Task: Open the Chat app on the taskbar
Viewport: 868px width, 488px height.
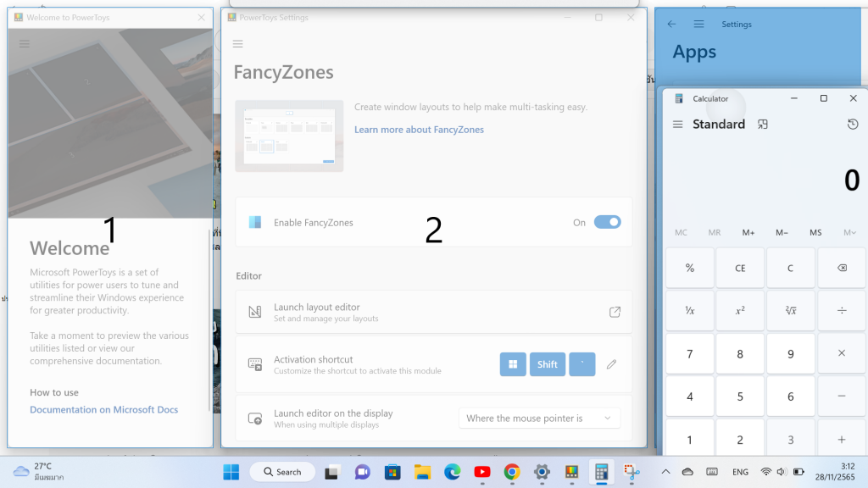Action: pyautogui.click(x=362, y=472)
